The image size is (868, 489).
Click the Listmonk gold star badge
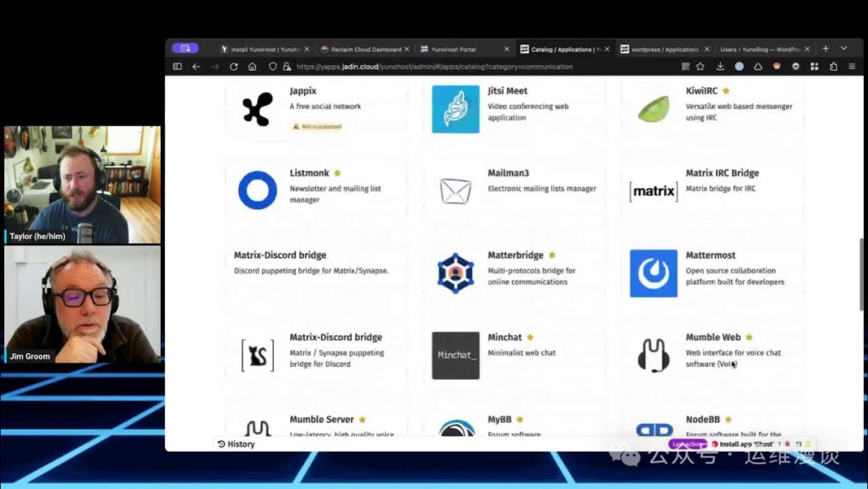[337, 173]
